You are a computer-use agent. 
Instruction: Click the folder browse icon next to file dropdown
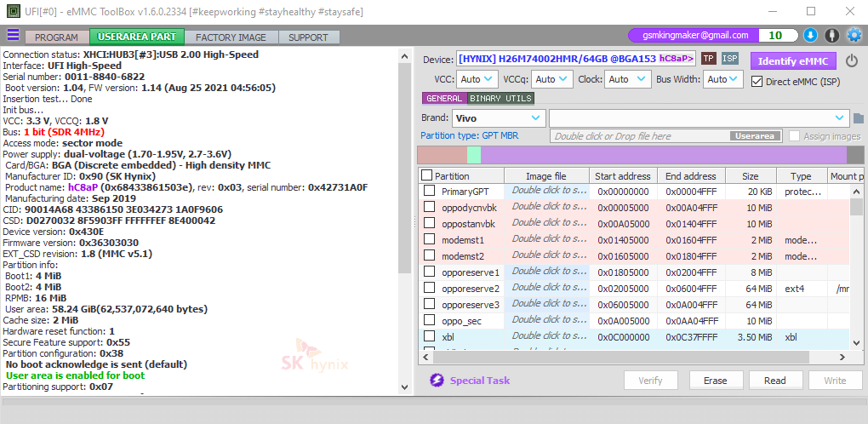858,117
